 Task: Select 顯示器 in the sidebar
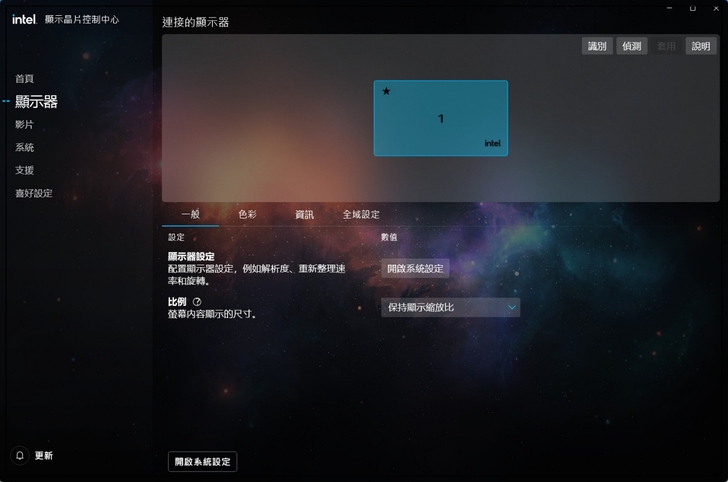click(x=36, y=101)
